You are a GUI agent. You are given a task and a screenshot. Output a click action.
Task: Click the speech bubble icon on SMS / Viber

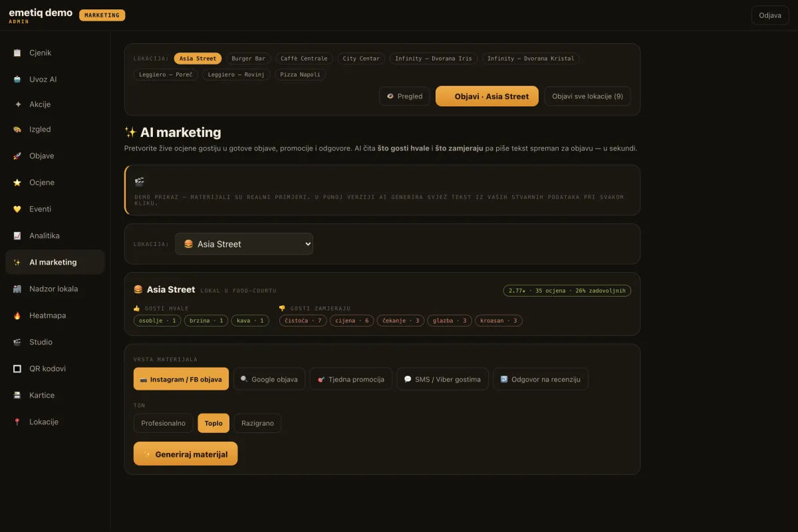coord(408,379)
